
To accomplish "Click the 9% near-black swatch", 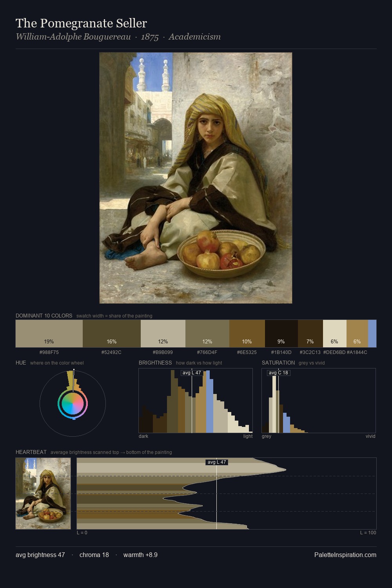I will pos(281,334).
